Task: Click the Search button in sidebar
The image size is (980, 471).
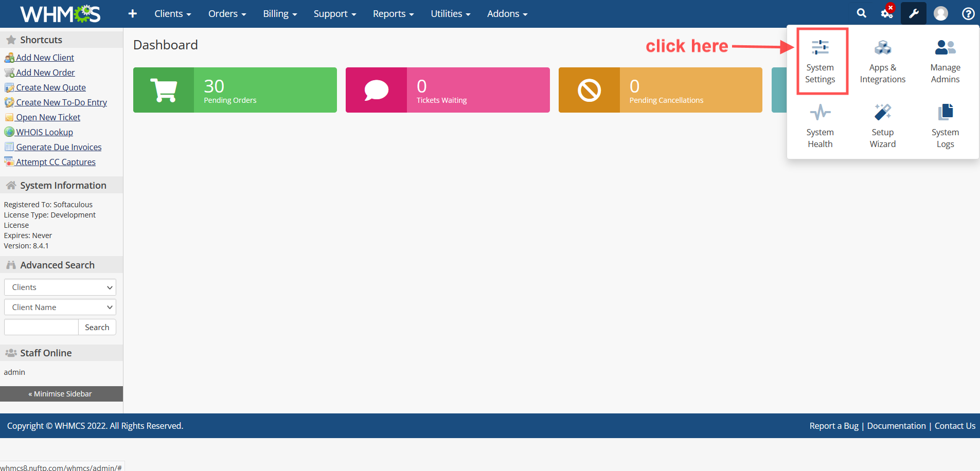Action: tap(97, 327)
